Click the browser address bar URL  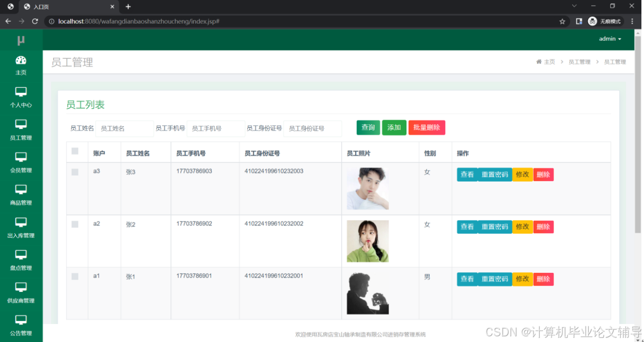tap(139, 22)
